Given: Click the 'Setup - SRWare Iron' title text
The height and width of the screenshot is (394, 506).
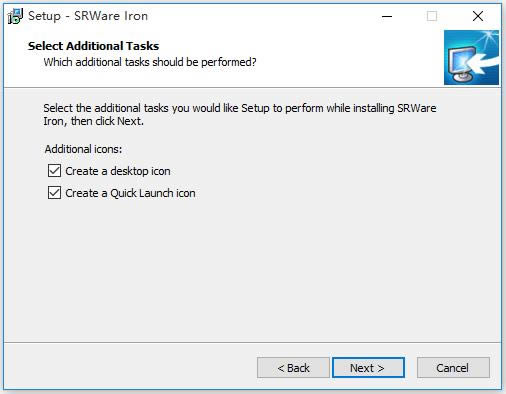Looking at the screenshot, I should click(88, 16).
